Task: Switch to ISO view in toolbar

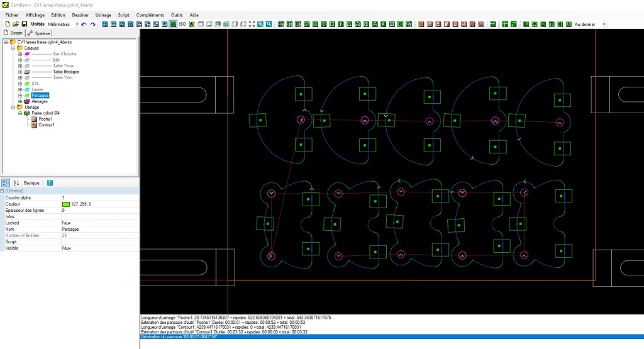Action: pyautogui.click(x=182, y=24)
